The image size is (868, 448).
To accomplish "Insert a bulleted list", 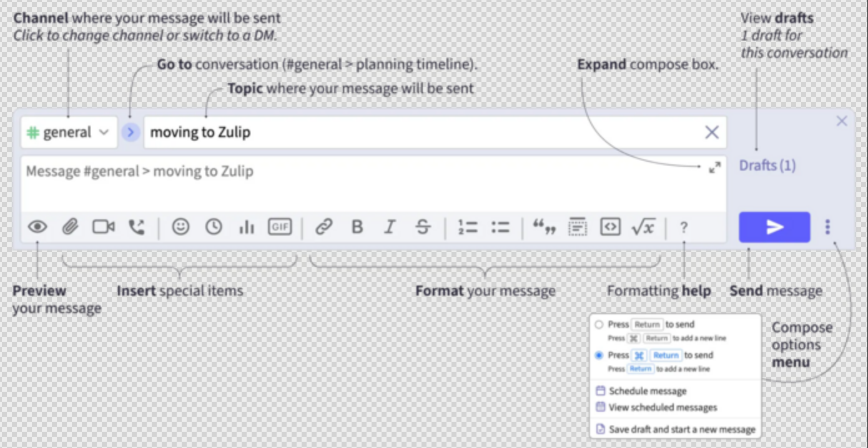I will tap(500, 227).
